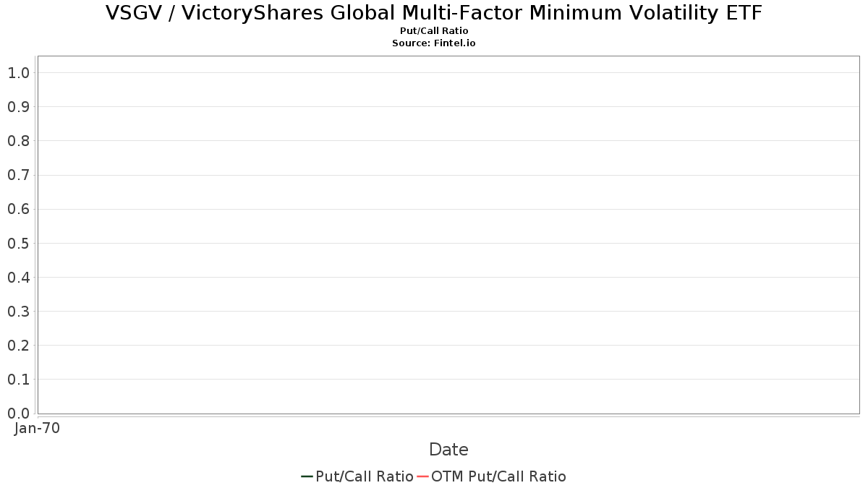Click the 0.3 y-axis label
The image size is (868, 488).
(x=18, y=312)
